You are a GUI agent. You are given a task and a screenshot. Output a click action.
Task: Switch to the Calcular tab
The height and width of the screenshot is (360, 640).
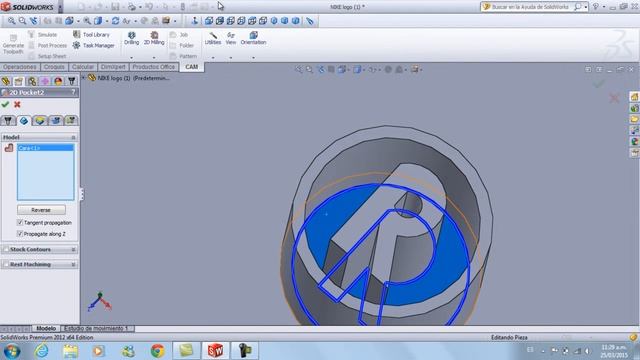[x=83, y=67]
